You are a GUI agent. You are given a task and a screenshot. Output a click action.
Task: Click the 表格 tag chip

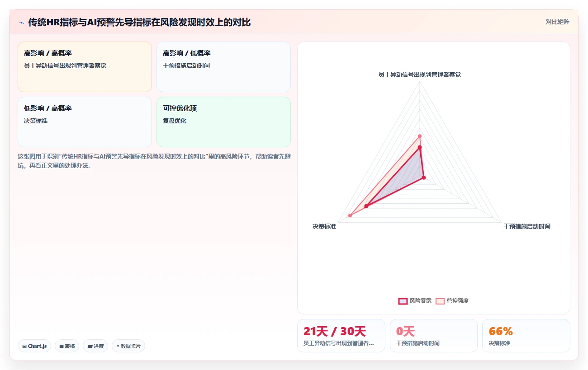pyautogui.click(x=67, y=346)
